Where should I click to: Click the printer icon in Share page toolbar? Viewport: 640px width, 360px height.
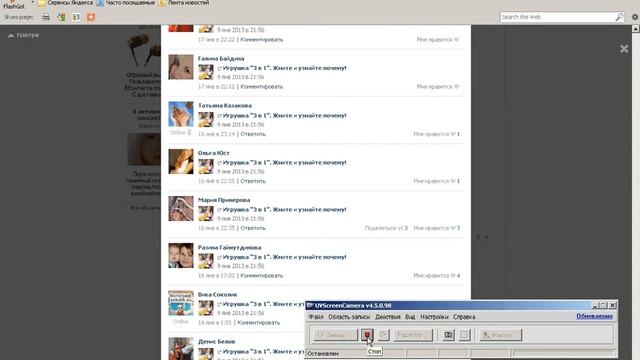tap(46, 17)
